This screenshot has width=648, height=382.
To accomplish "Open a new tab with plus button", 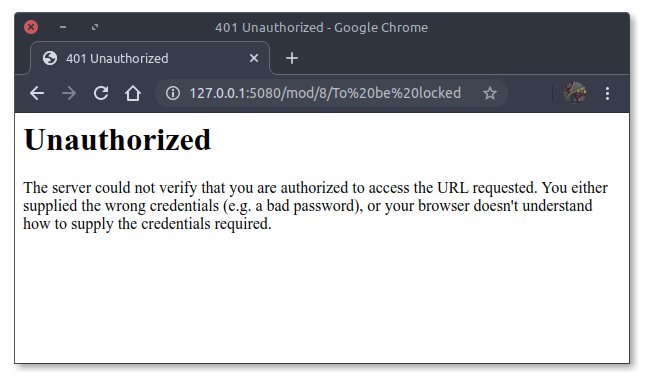I will (x=292, y=58).
